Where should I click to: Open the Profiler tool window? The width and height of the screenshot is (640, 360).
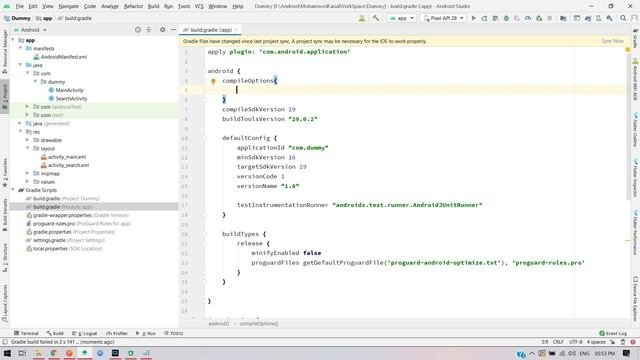(x=117, y=333)
